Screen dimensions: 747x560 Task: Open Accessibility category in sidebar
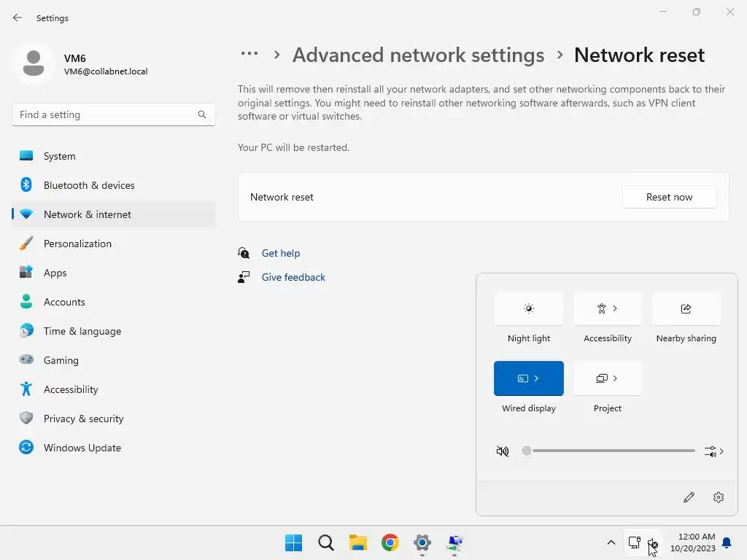(x=113, y=389)
